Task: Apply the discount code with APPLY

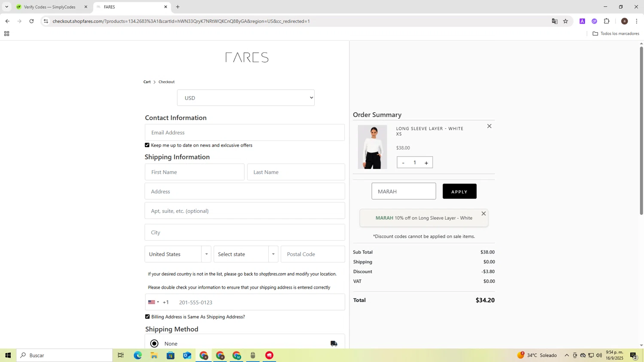Action: (459, 191)
